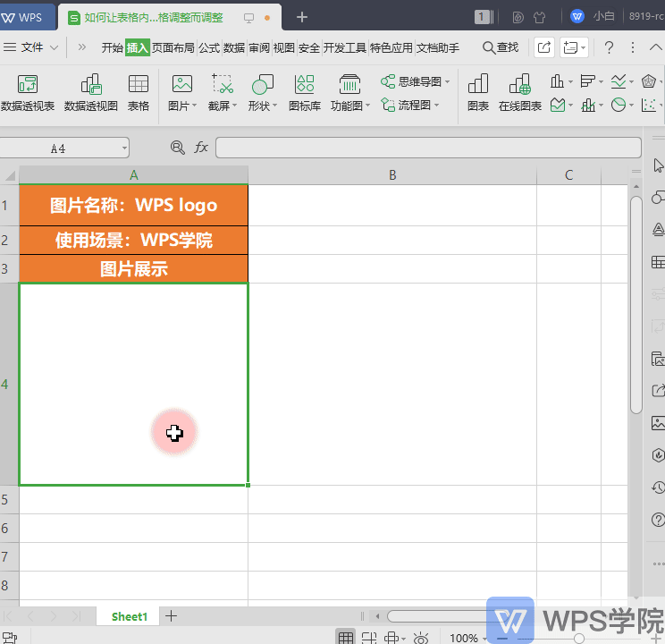
Task: Expand the 思维导图 dropdown arrow
Action: (447, 81)
